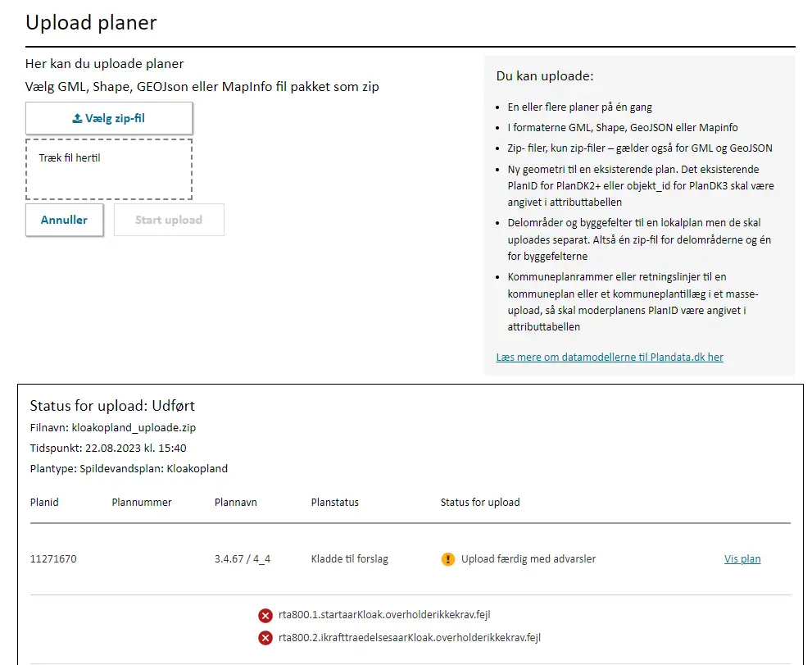Click the yellow warning icon beside upload status
The image size is (812, 665).
[447, 559]
